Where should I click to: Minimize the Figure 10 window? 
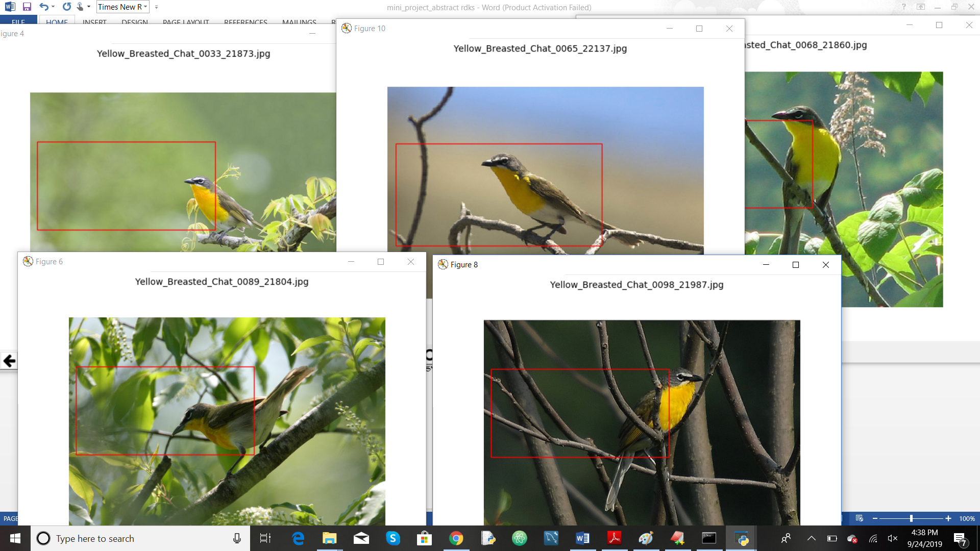click(x=670, y=29)
